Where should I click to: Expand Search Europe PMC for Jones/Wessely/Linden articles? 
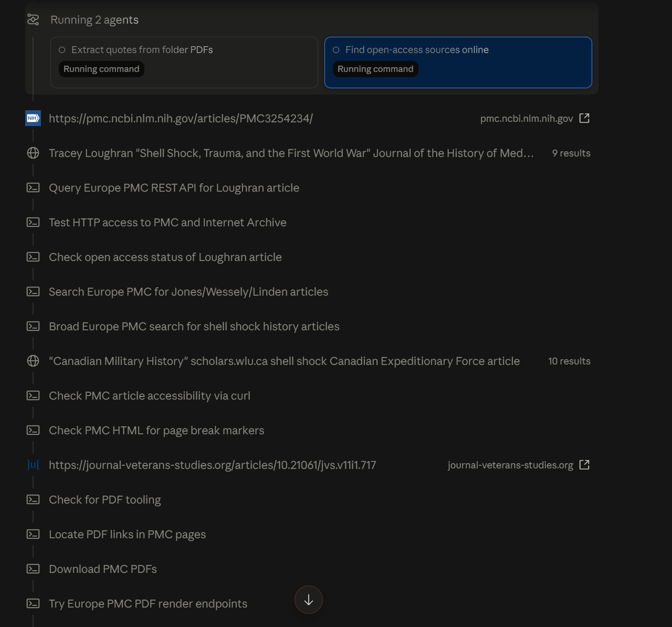pos(188,292)
